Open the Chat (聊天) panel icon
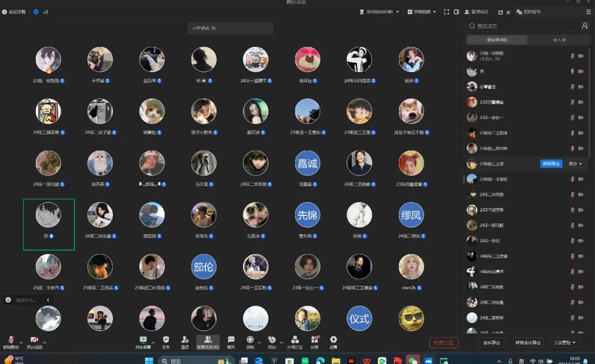This screenshot has width=595, height=364. click(x=231, y=340)
